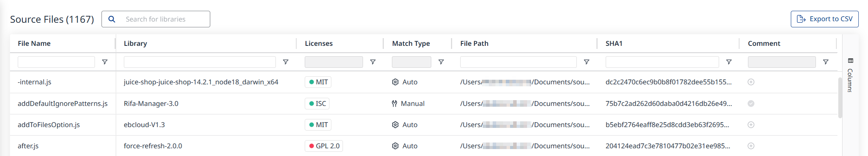Add comment to addToFilesOption.js row
The height and width of the screenshot is (156, 868).
(751, 125)
